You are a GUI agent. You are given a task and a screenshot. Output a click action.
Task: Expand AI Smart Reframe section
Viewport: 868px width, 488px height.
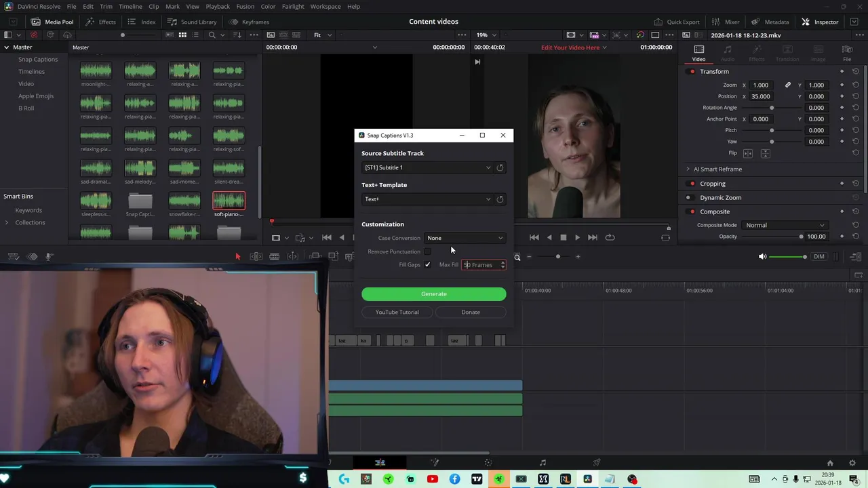click(x=688, y=169)
